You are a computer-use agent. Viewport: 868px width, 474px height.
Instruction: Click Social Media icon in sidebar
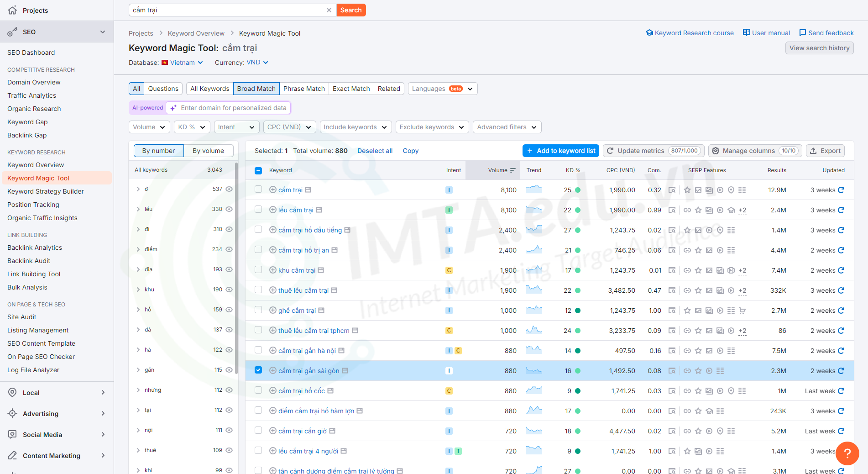click(13, 434)
